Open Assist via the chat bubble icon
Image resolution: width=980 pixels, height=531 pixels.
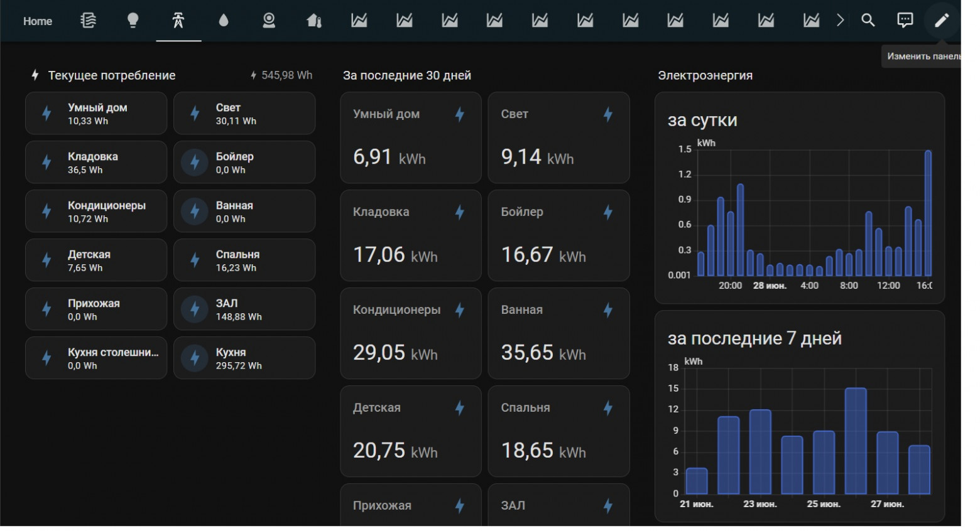pyautogui.click(x=905, y=20)
